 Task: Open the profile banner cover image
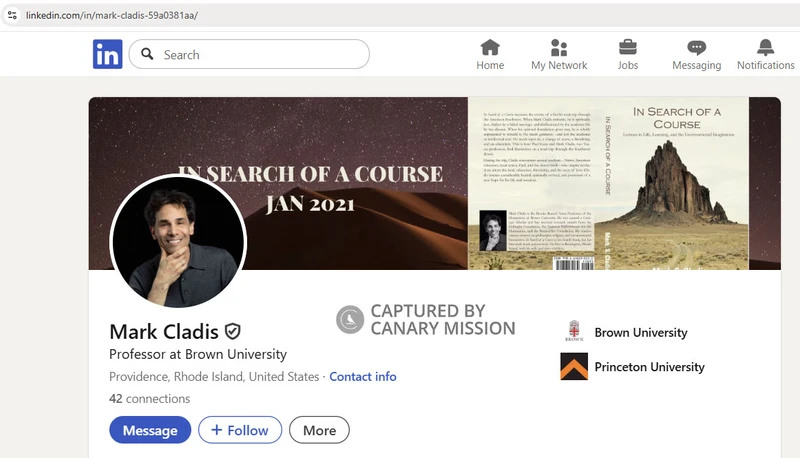[x=435, y=183]
